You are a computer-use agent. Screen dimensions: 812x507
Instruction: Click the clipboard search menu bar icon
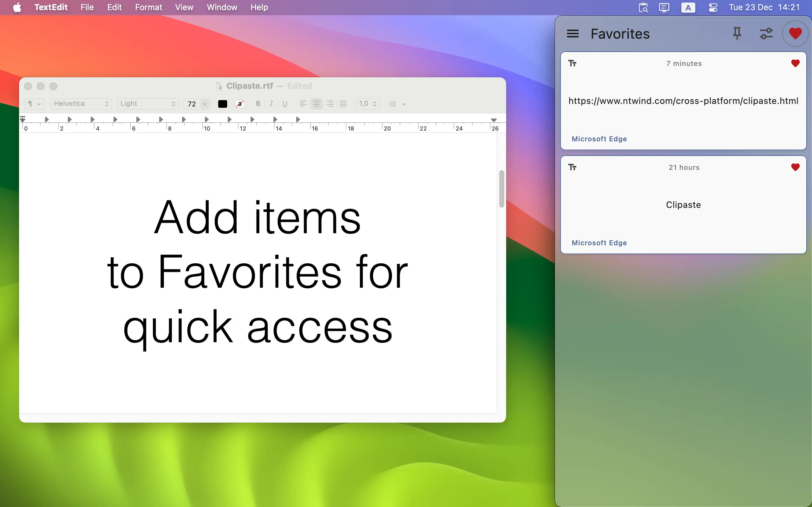tap(643, 7)
